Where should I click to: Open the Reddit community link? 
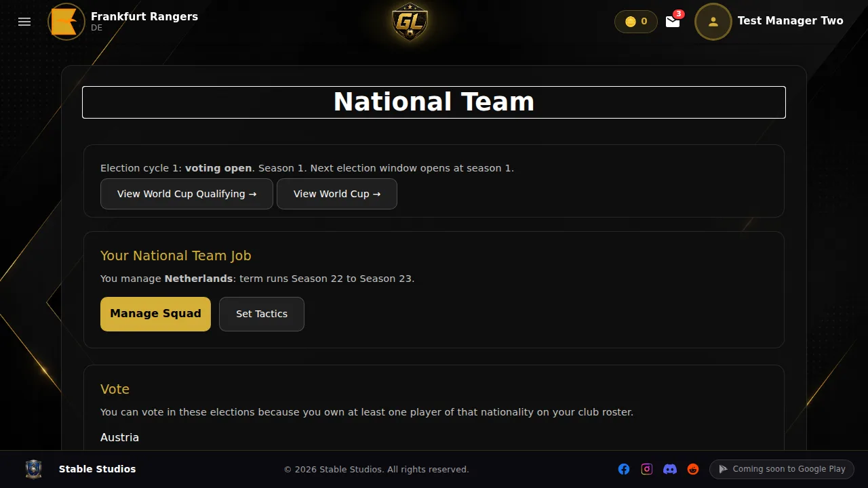[693, 469]
